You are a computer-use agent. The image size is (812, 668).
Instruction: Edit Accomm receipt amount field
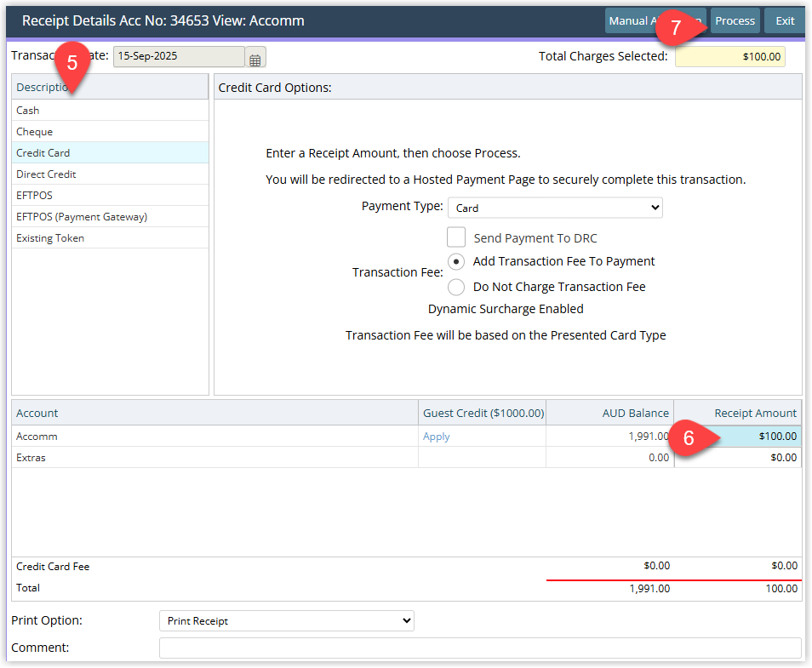(x=738, y=436)
